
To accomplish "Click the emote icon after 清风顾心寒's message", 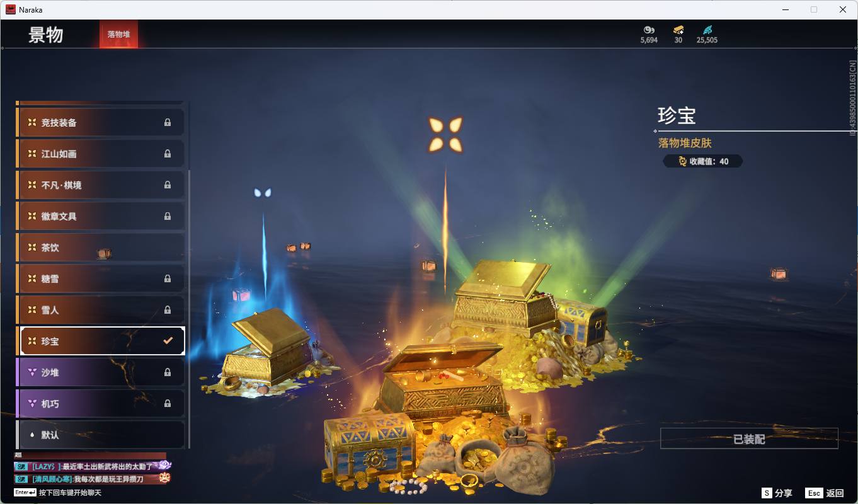I will click(164, 478).
